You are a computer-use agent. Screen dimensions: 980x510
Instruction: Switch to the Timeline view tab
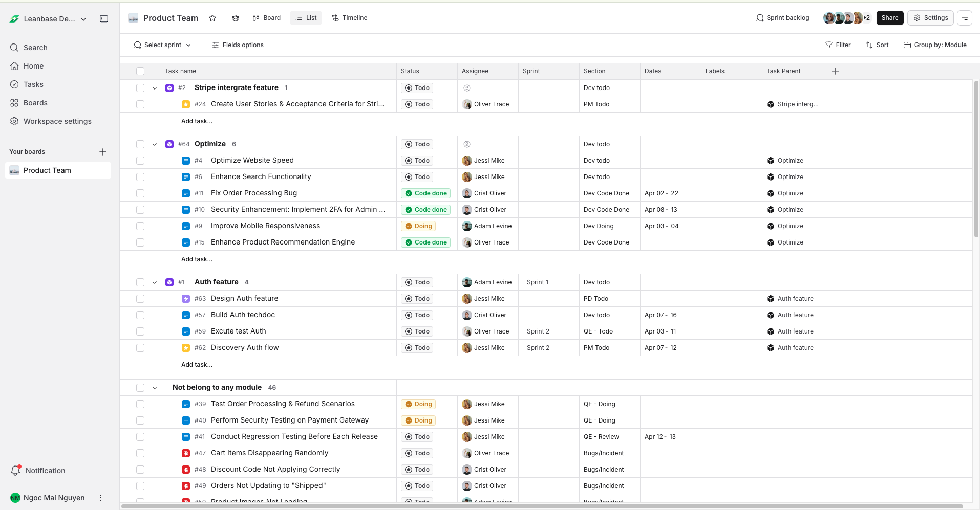pyautogui.click(x=350, y=18)
